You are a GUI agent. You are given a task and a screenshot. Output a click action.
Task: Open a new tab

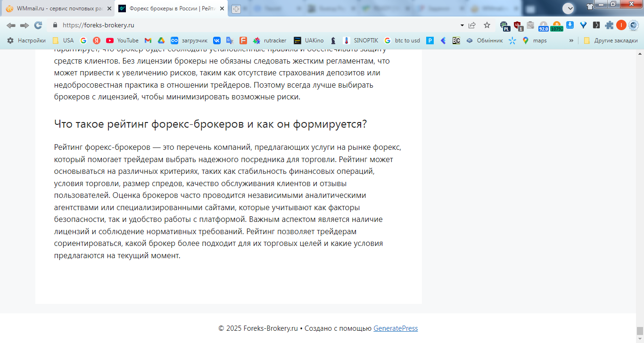[x=236, y=9]
